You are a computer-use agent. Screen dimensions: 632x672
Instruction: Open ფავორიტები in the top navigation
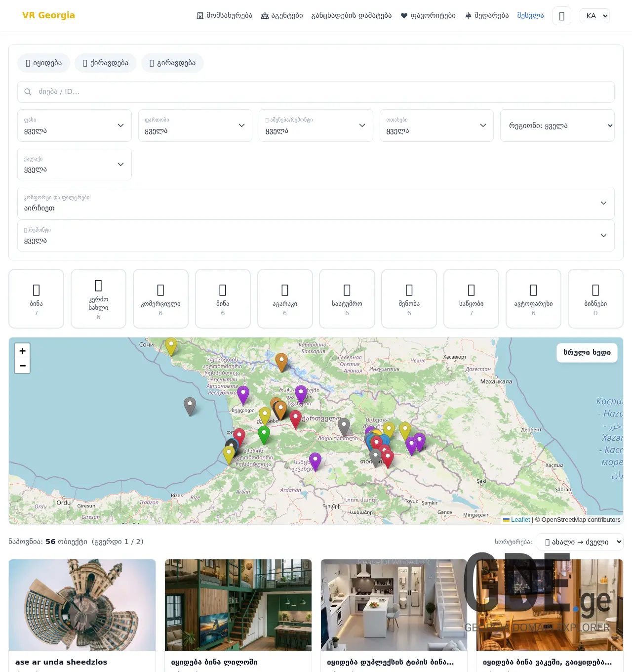click(428, 15)
